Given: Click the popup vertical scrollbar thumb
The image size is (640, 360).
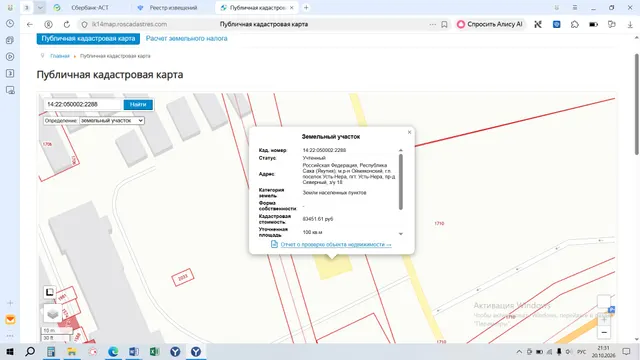Looking at the screenshot, I should pyautogui.click(x=401, y=182).
